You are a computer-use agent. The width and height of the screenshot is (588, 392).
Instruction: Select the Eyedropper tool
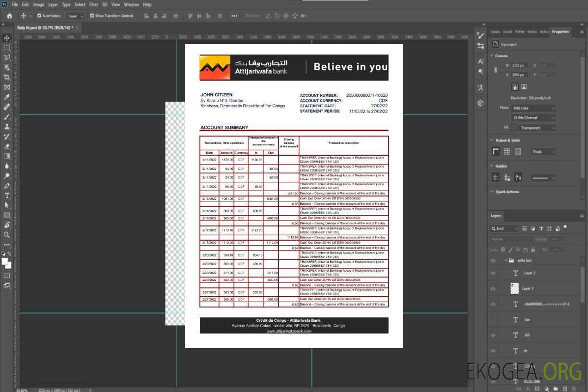click(x=7, y=97)
